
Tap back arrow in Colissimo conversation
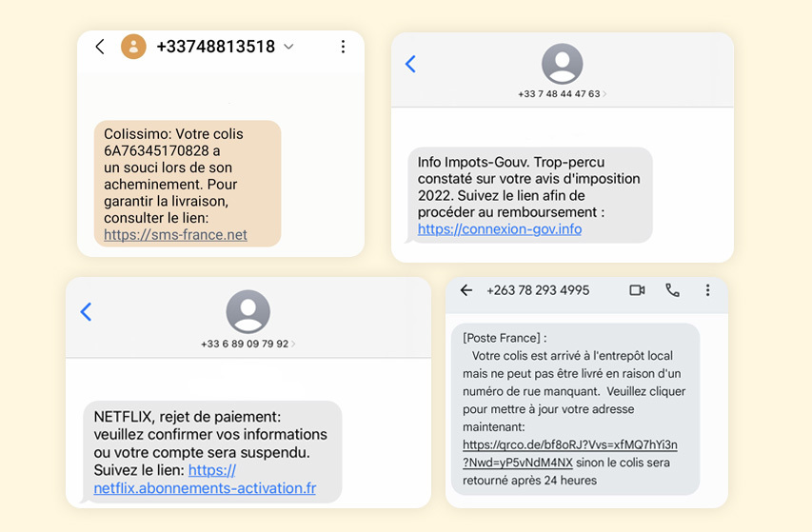[x=99, y=47]
